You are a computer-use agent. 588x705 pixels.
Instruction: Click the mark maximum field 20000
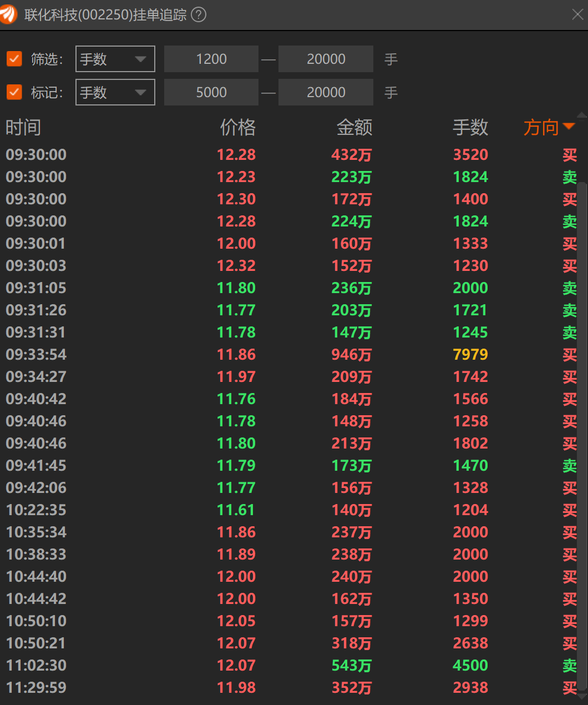coord(326,92)
